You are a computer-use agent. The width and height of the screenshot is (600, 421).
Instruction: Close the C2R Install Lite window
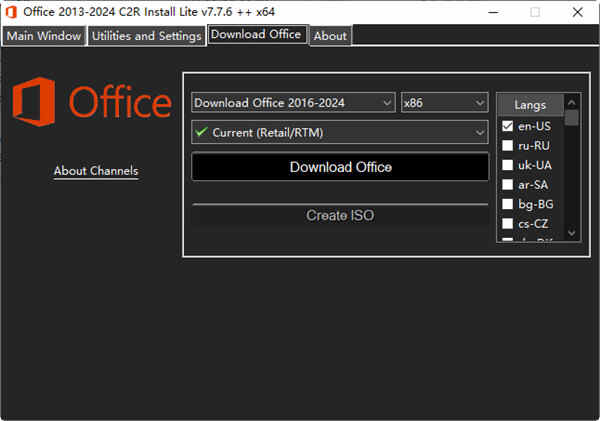pos(577,12)
